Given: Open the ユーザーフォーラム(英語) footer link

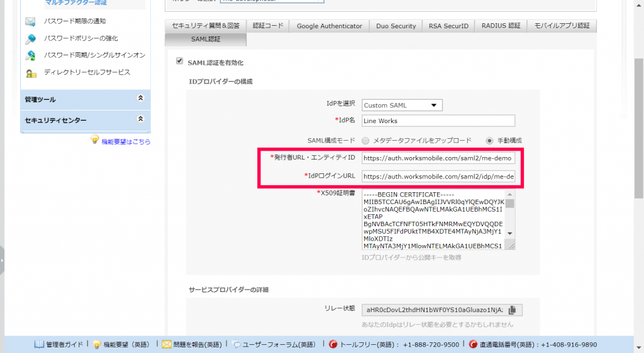Looking at the screenshot, I should 279,345.
